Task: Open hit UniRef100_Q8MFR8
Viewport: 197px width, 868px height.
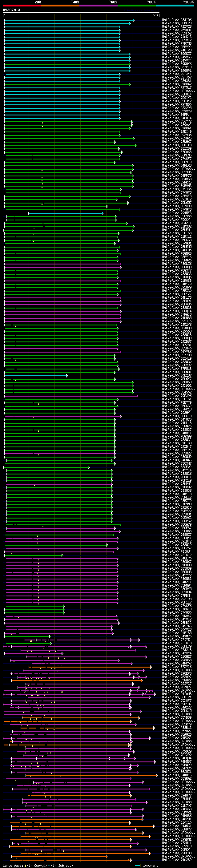Action: pos(177,23)
